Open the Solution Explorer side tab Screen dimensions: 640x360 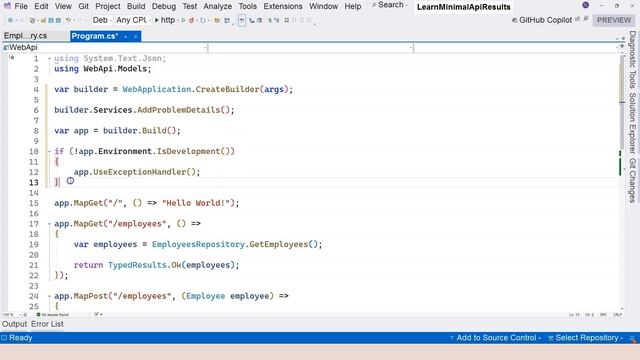pyautogui.click(x=632, y=123)
